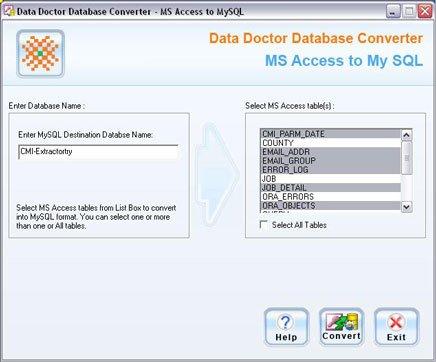This screenshot has width=436, height=362.
Task: Select the ORA_ERRORS table row
Action: pyautogui.click(x=331, y=197)
